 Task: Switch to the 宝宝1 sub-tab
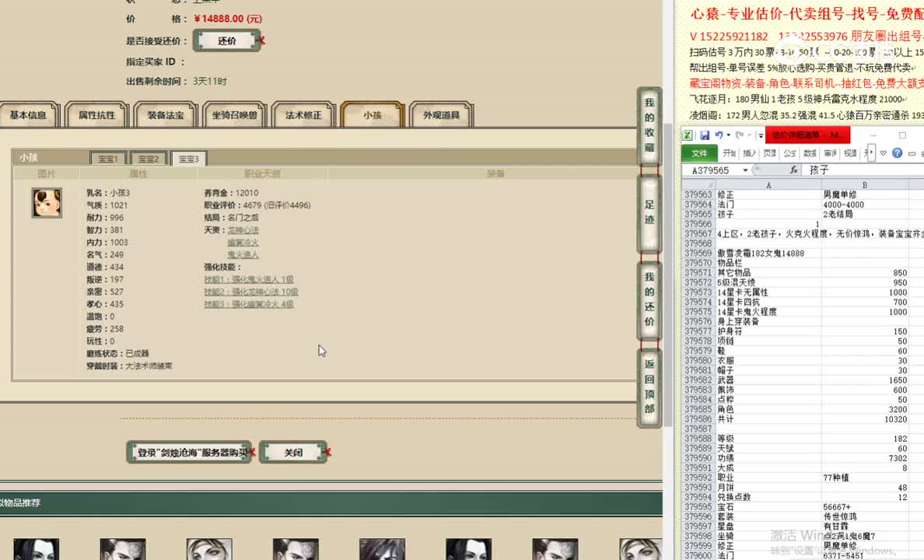(108, 159)
